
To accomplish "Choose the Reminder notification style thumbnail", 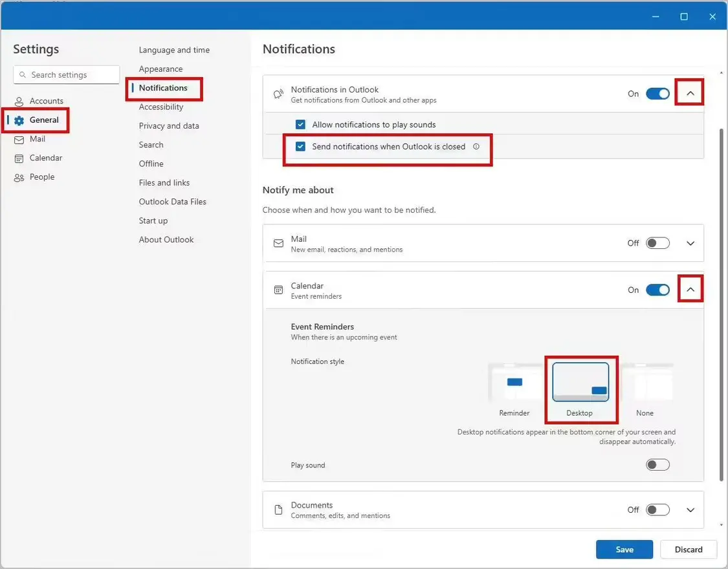I will pyautogui.click(x=514, y=383).
